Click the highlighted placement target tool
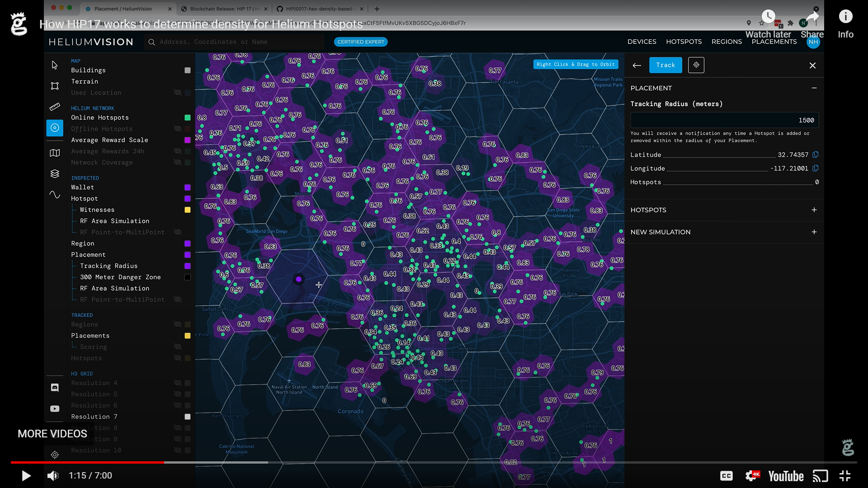Viewport: 868px width, 488px height. (x=55, y=128)
